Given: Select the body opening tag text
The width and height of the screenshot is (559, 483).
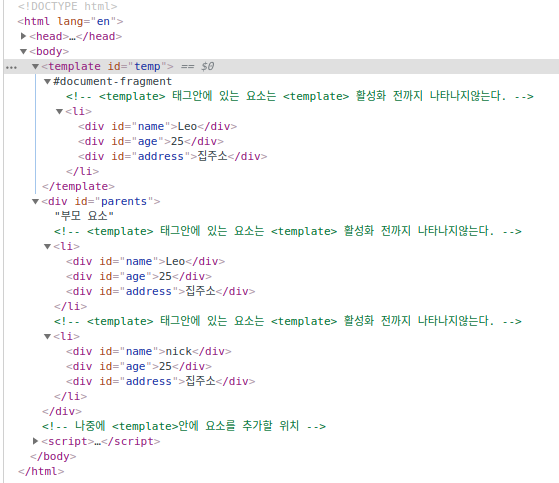Looking at the screenshot, I should pyautogui.click(x=49, y=51).
